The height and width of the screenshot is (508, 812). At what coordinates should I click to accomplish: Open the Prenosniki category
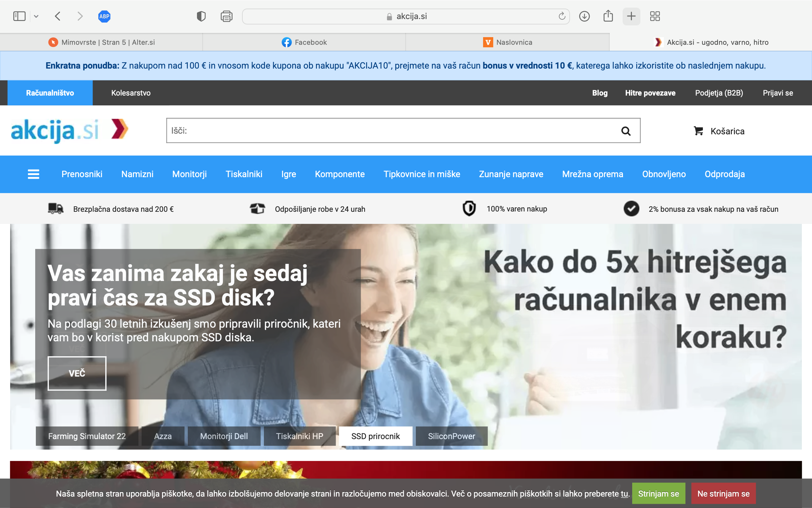pos(82,174)
